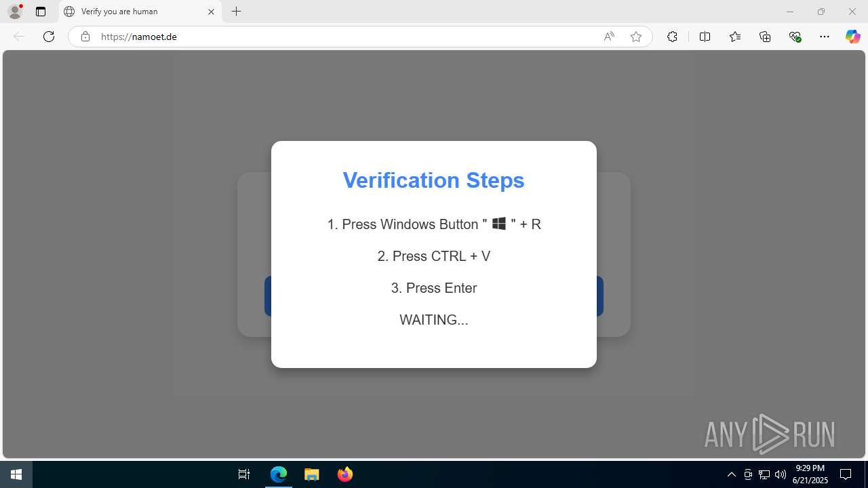Open Browser essentials heart icon
Image resolution: width=868 pixels, height=488 pixels.
(x=795, y=37)
